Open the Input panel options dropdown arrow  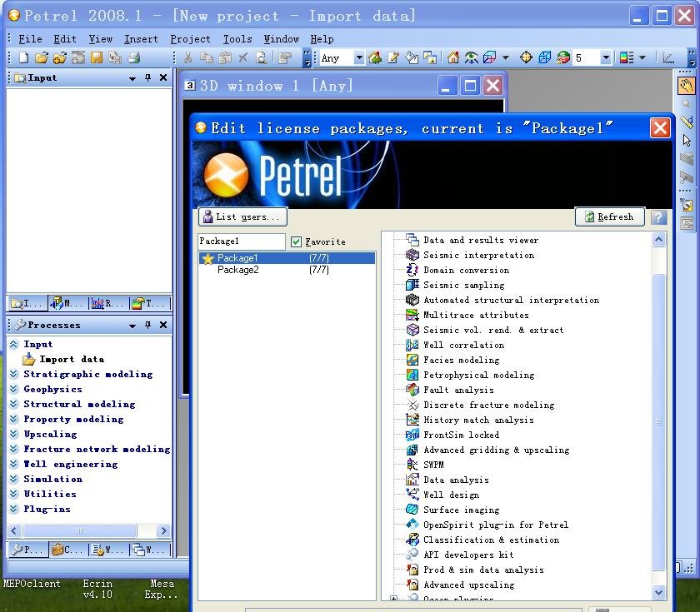click(x=132, y=78)
